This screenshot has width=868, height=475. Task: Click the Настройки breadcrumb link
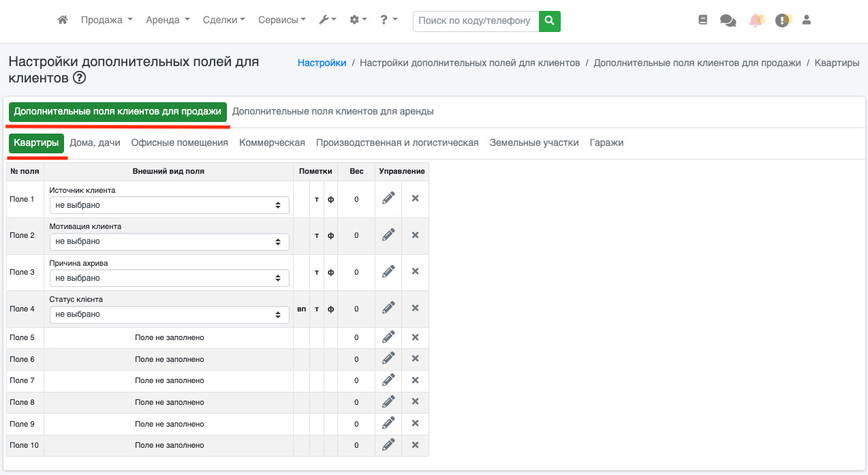[322, 63]
